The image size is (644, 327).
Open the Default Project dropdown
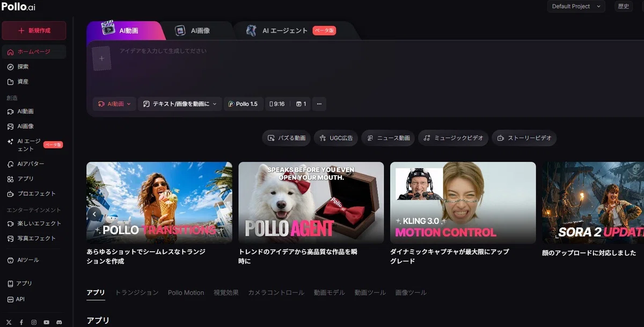pyautogui.click(x=576, y=6)
